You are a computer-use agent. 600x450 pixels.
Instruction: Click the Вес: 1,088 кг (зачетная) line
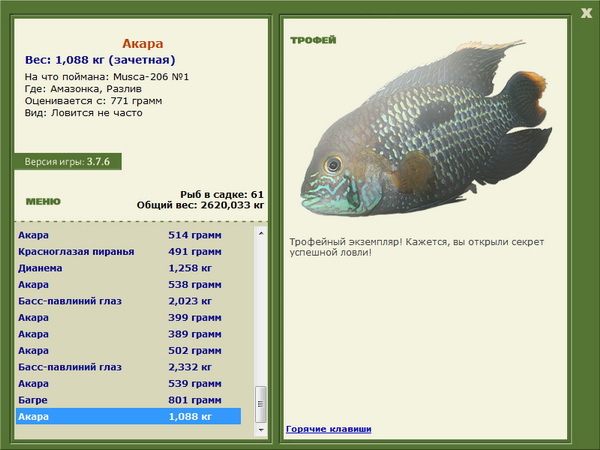tap(100, 60)
